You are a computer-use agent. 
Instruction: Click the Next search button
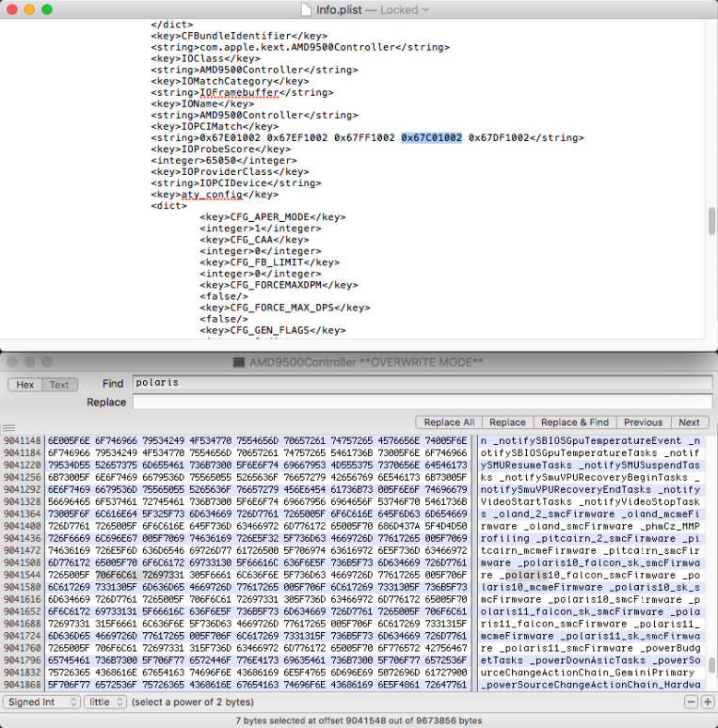coord(689,422)
